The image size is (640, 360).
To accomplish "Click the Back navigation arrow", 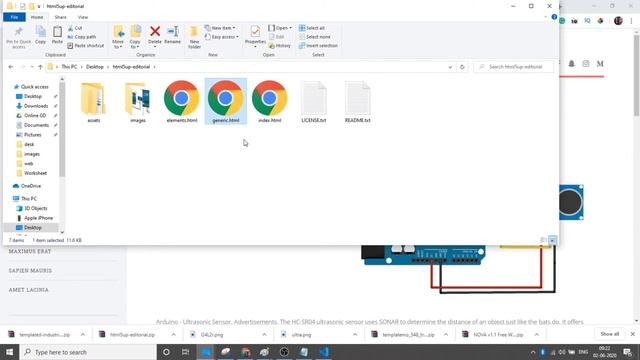I will [x=11, y=67].
